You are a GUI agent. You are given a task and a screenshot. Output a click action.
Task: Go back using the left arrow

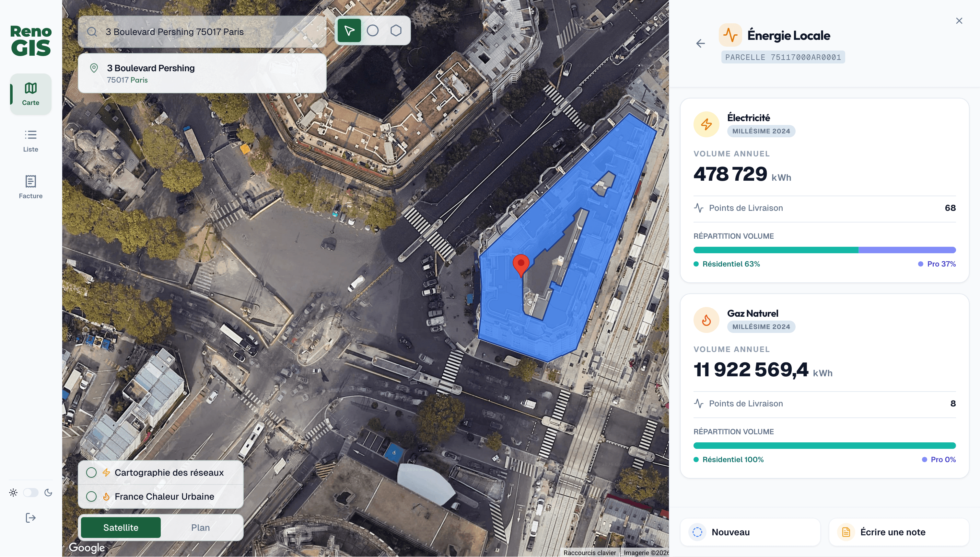[700, 44]
